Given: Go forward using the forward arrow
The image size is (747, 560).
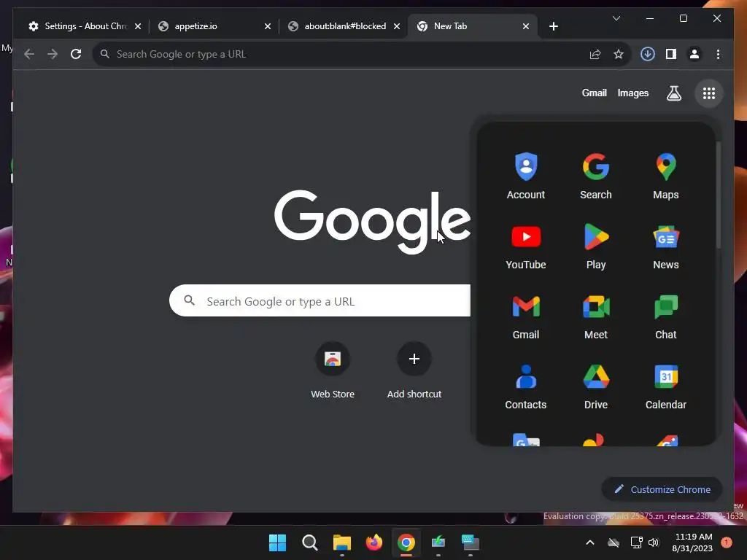Looking at the screenshot, I should (x=53, y=54).
